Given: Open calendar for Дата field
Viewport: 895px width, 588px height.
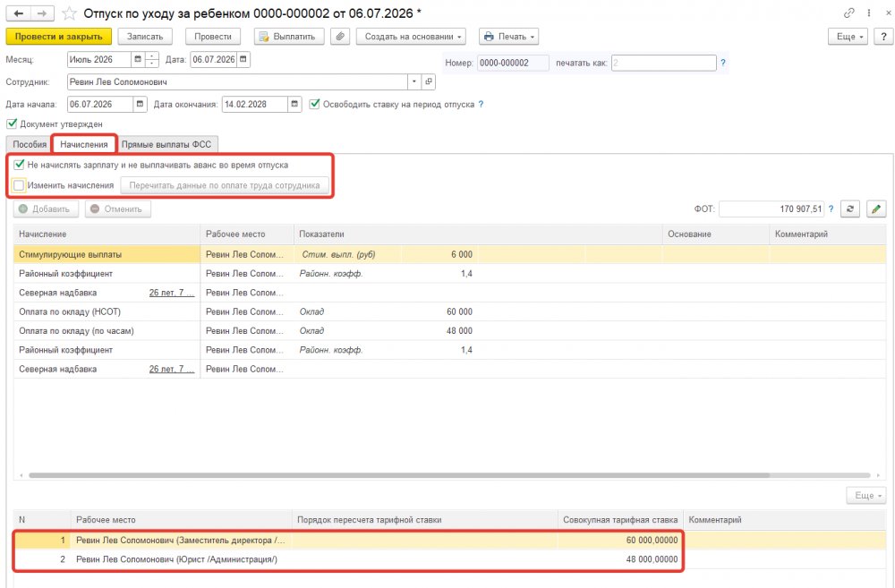Looking at the screenshot, I should 243,59.
